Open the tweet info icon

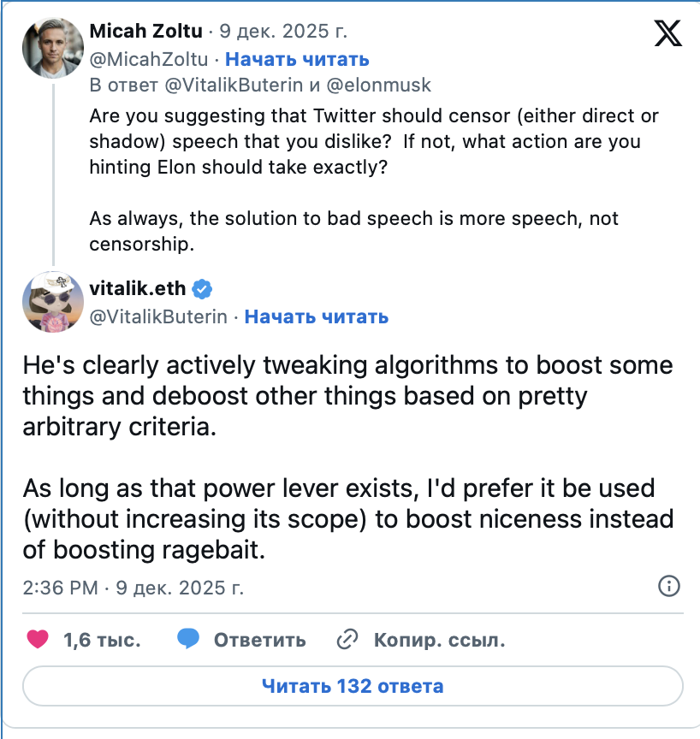click(x=668, y=586)
